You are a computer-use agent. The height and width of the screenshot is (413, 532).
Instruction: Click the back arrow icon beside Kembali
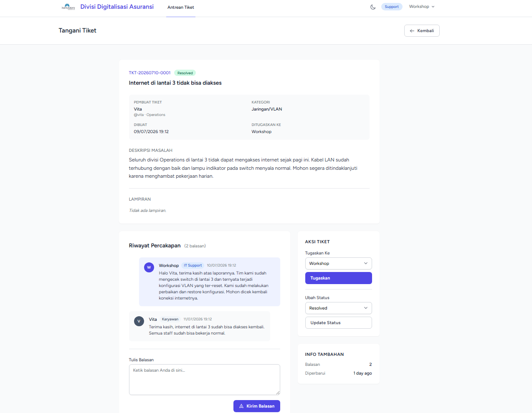pyautogui.click(x=412, y=31)
